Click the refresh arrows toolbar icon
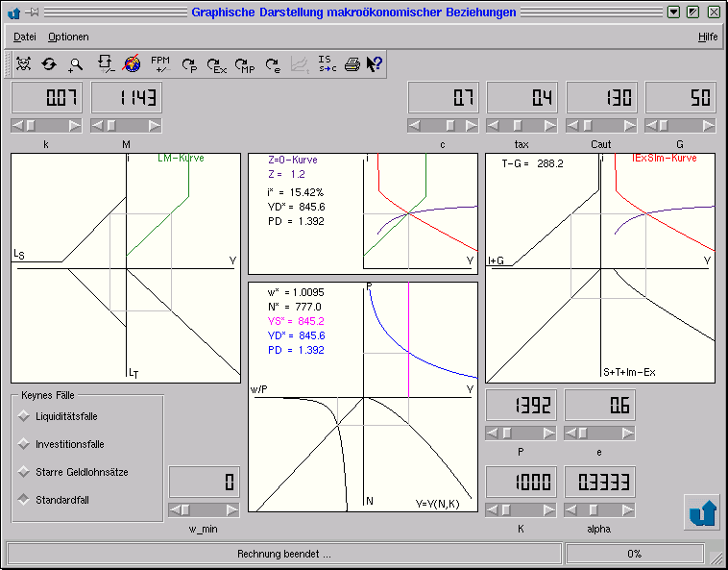Screen dimensions: 728x570 [x=49, y=64]
